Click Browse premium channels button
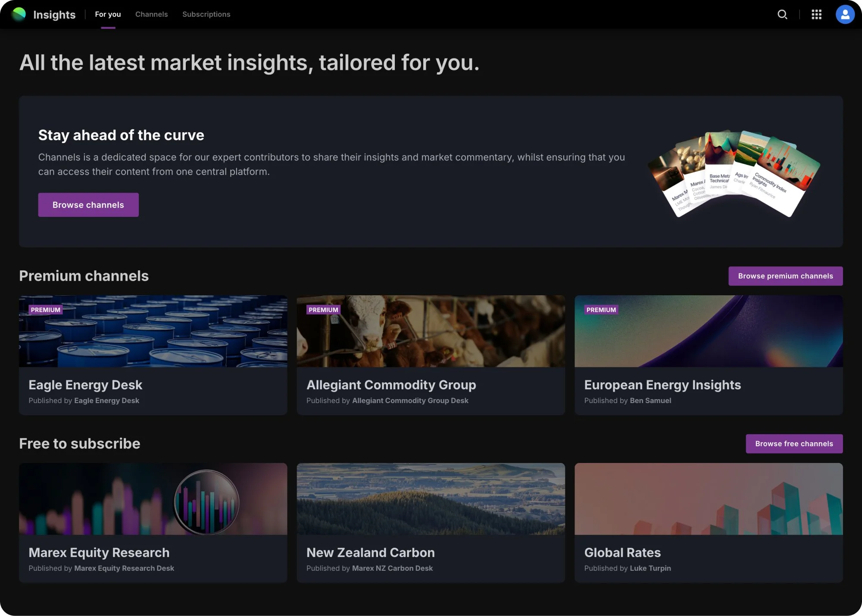This screenshot has width=862, height=616. tap(785, 276)
